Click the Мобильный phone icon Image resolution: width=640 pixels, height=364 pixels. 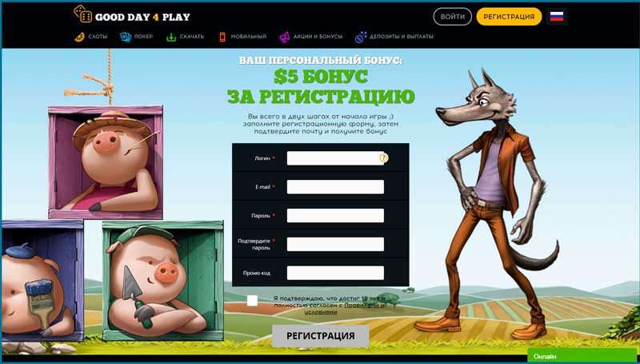222,37
